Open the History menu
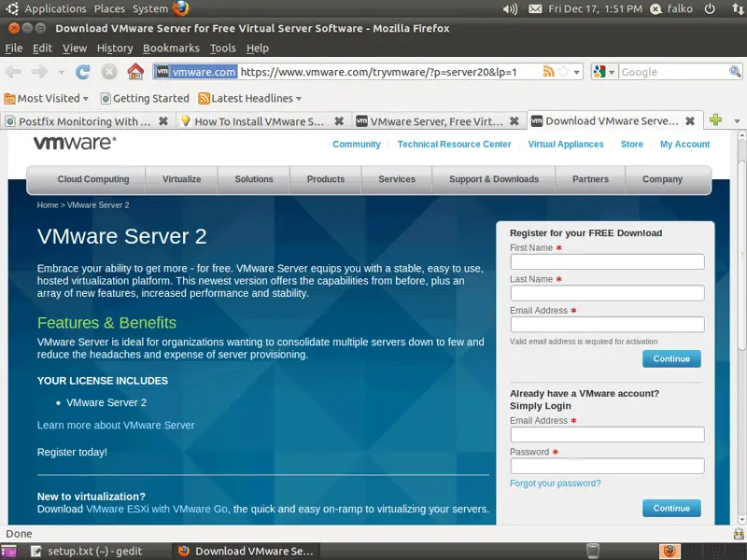Image resolution: width=747 pixels, height=560 pixels. tap(115, 49)
